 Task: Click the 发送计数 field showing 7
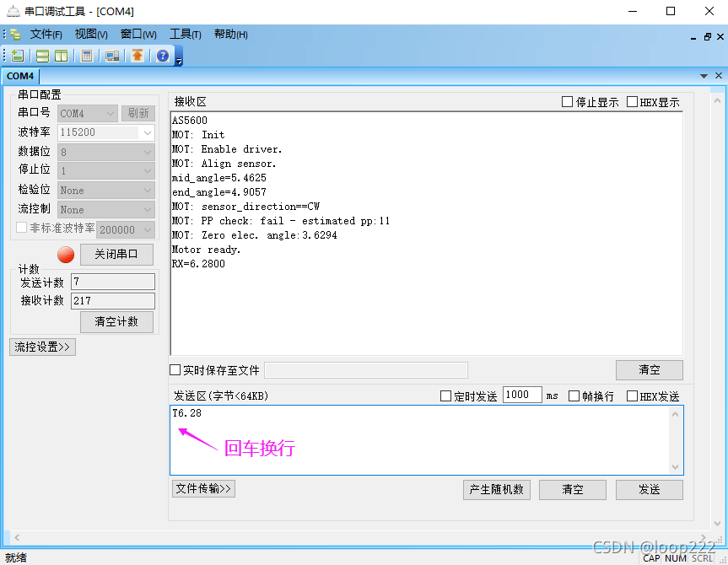point(113,282)
